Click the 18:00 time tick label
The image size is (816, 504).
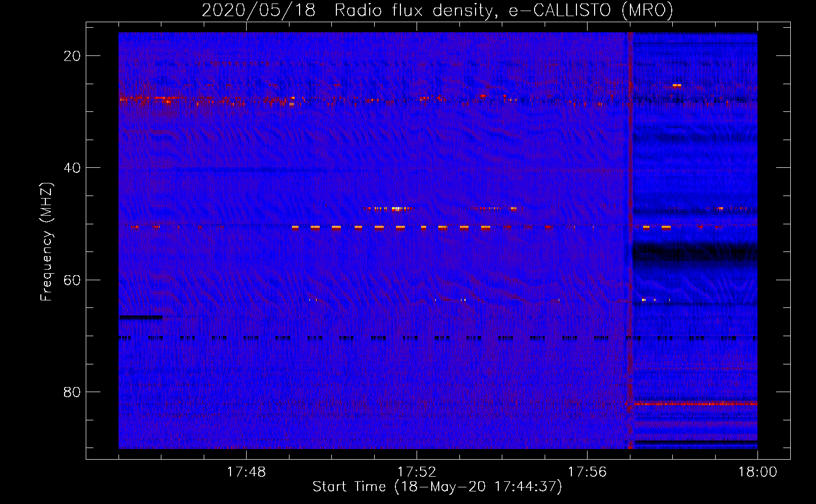(x=757, y=472)
